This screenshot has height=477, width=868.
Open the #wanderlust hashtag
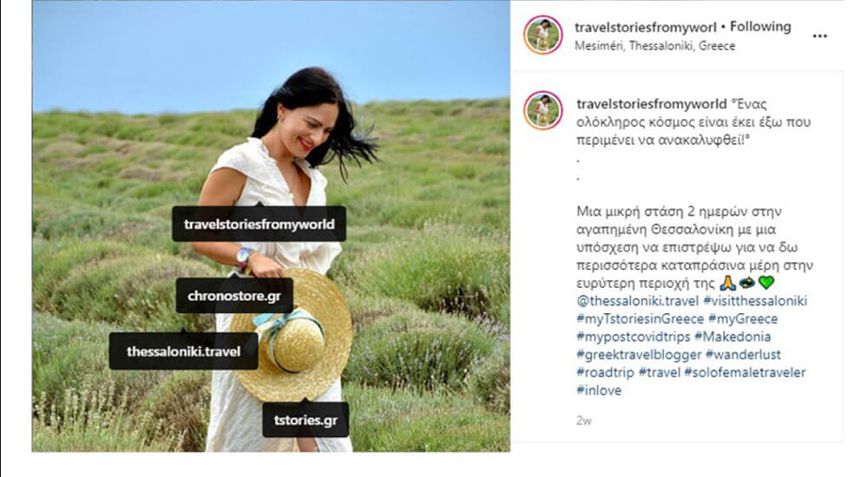[744, 355]
